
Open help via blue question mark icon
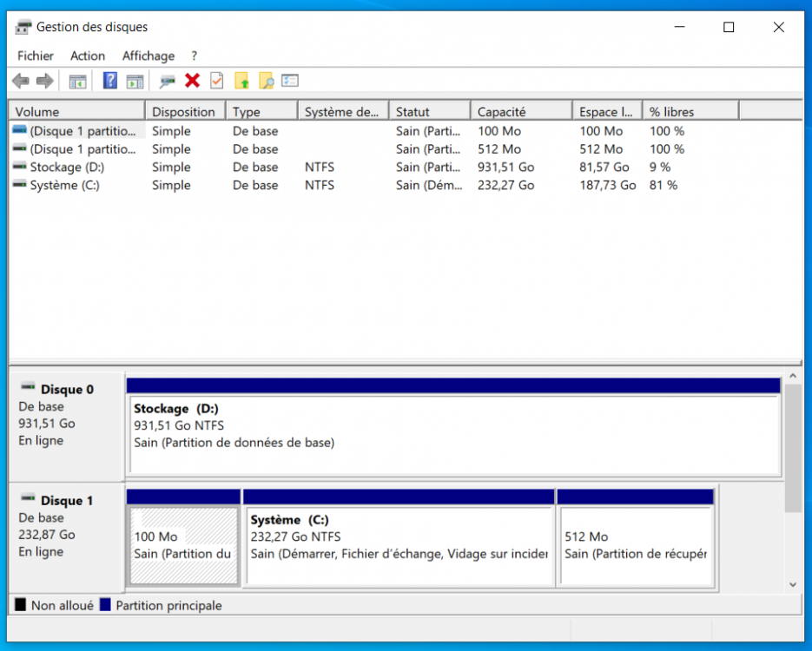110,81
